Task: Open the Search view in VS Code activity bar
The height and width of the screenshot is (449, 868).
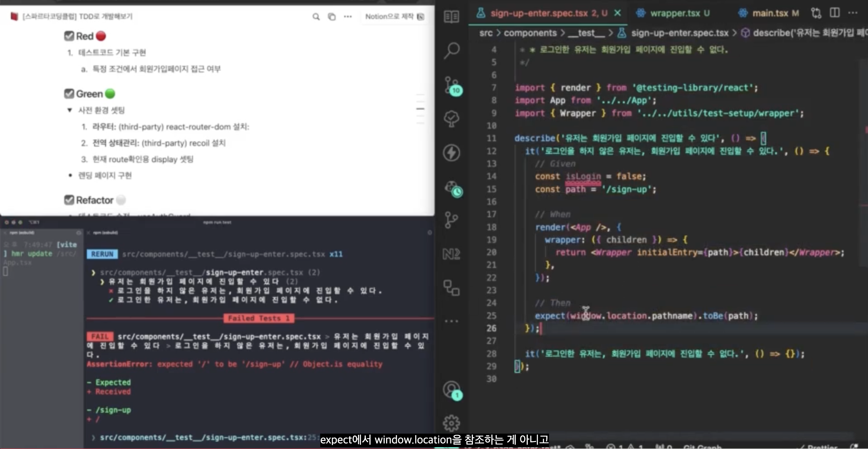Action: click(452, 50)
